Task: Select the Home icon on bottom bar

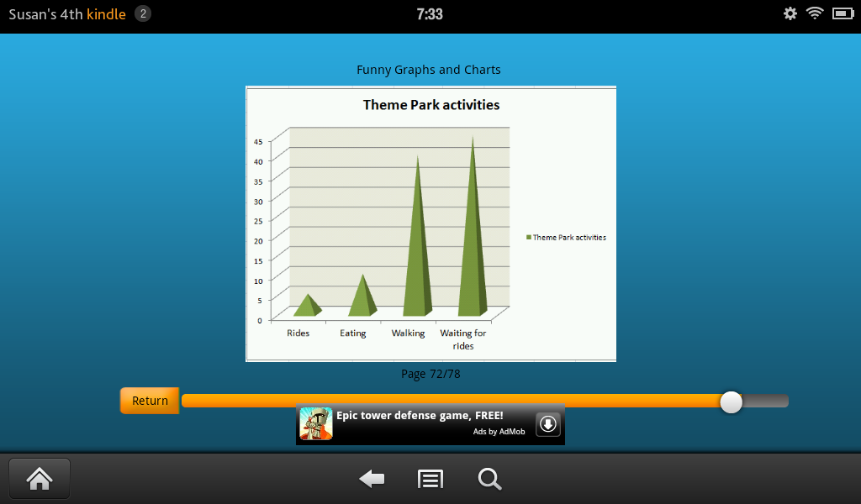Action: pos(39,478)
